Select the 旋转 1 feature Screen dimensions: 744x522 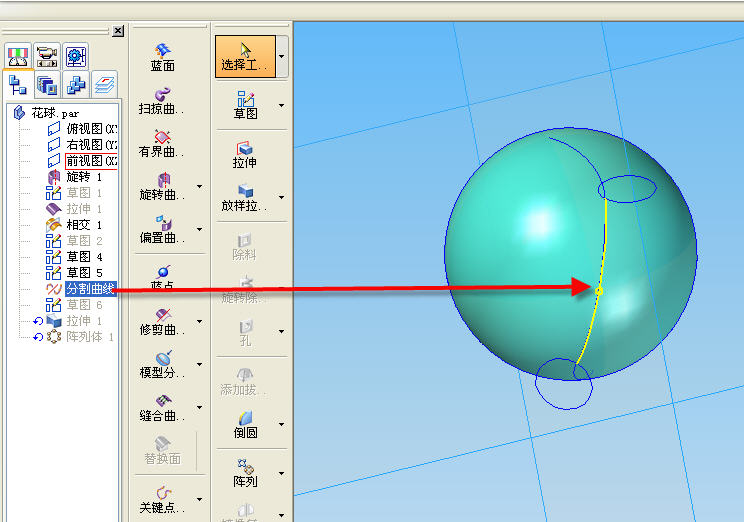click(x=74, y=177)
